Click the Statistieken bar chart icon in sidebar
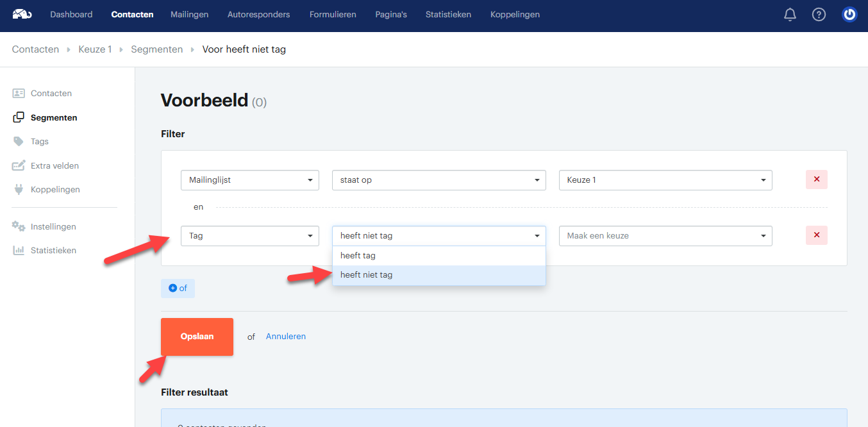Screen dimensions: 868x427 click(x=19, y=251)
